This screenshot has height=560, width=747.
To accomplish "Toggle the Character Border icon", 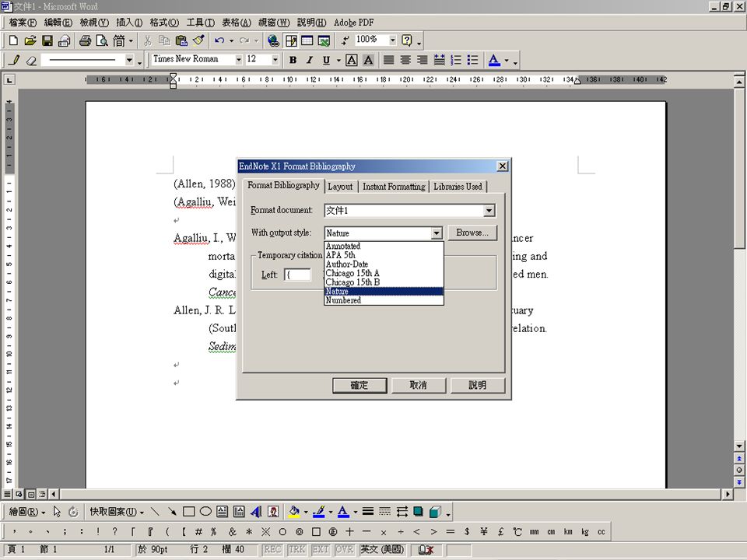I will tap(352, 60).
